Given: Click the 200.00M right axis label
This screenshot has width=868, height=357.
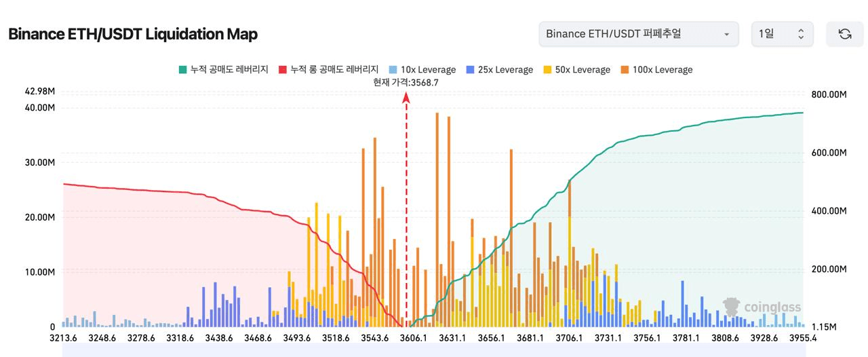Looking at the screenshot, I should tap(829, 269).
